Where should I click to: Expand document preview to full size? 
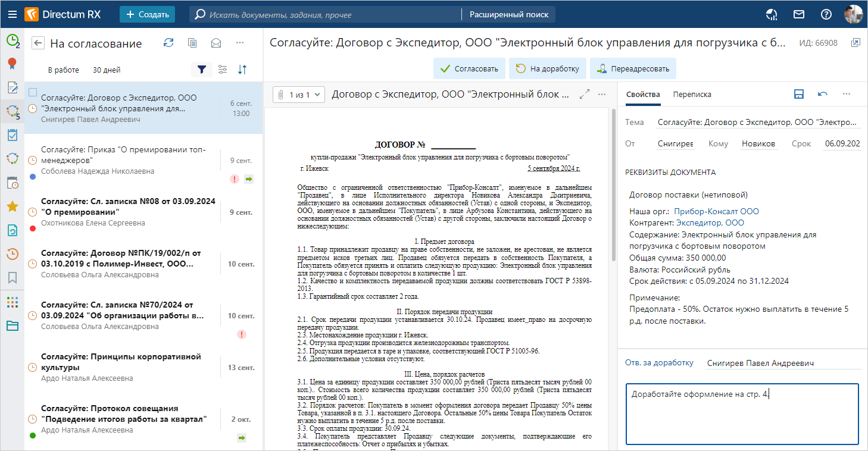coord(585,94)
